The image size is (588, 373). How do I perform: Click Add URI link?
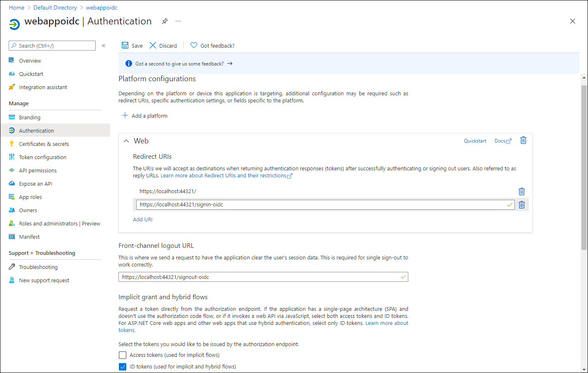(142, 219)
